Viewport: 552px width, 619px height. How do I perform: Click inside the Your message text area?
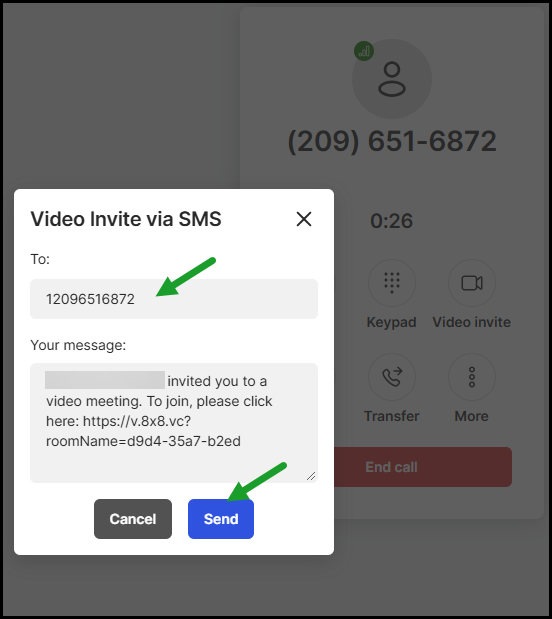pyautogui.click(x=174, y=423)
